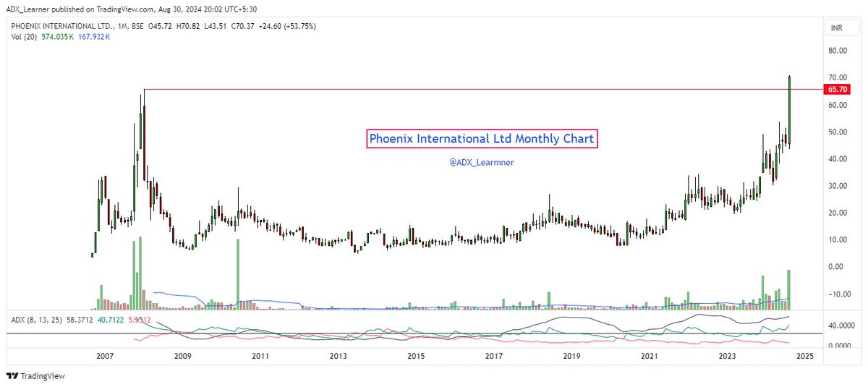Click the 30.00 price axis label
This screenshot has width=868, height=387.
coord(838,186)
